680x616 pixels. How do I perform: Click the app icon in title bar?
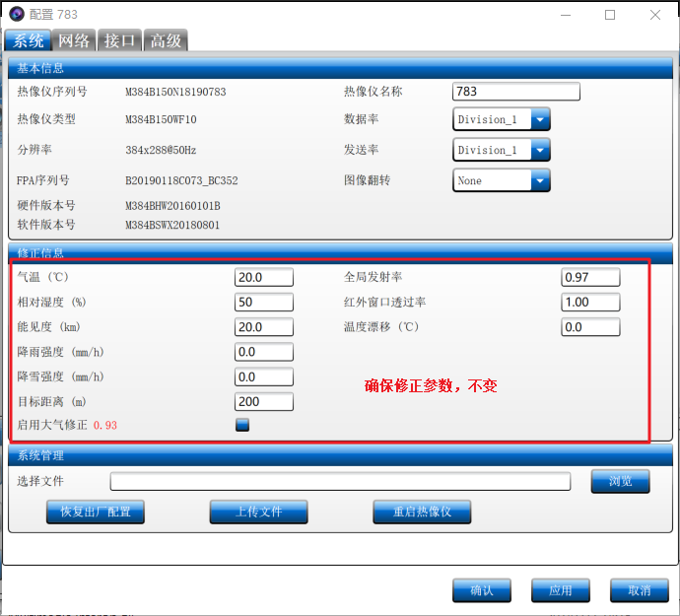17,15
